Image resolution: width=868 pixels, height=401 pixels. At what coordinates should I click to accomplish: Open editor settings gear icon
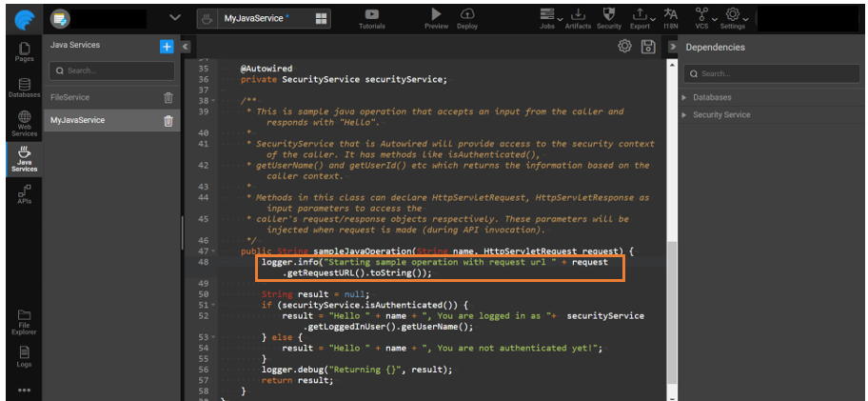pyautogui.click(x=624, y=47)
